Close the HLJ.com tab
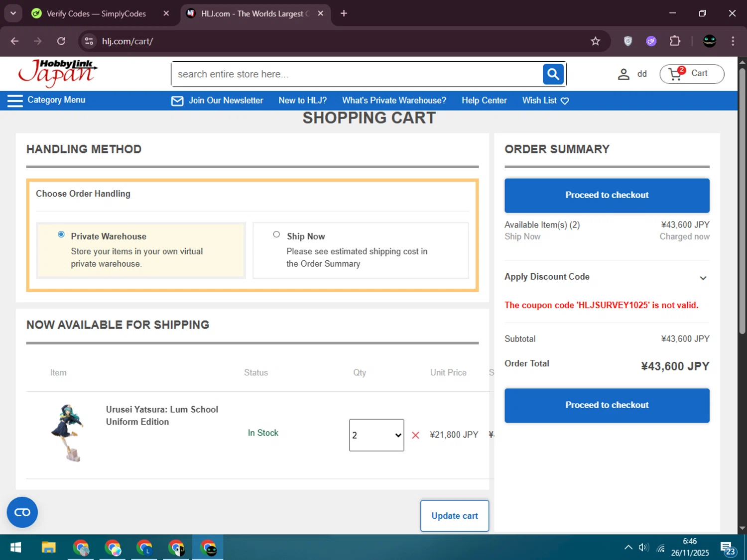Viewport: 747px width, 560px height. pos(321,13)
